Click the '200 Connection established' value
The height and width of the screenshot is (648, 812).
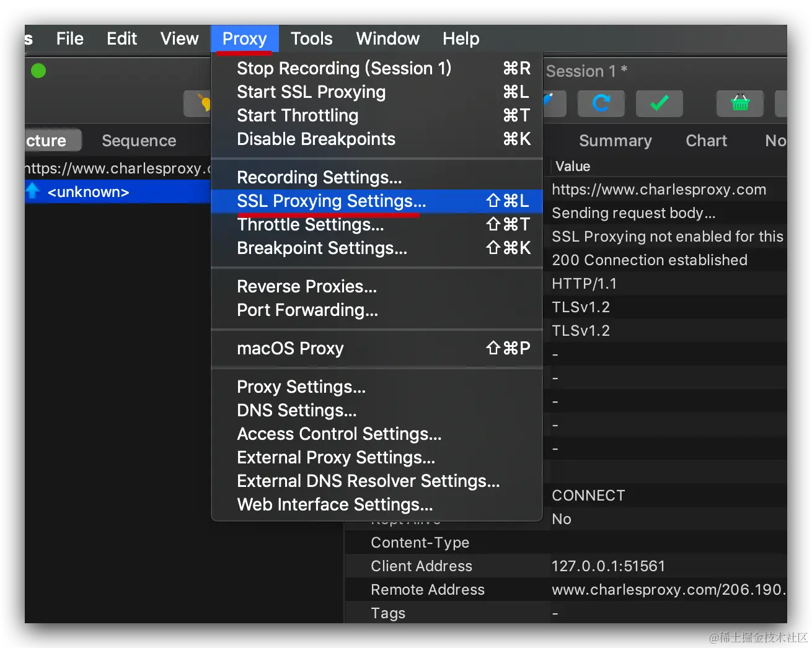[x=650, y=260]
